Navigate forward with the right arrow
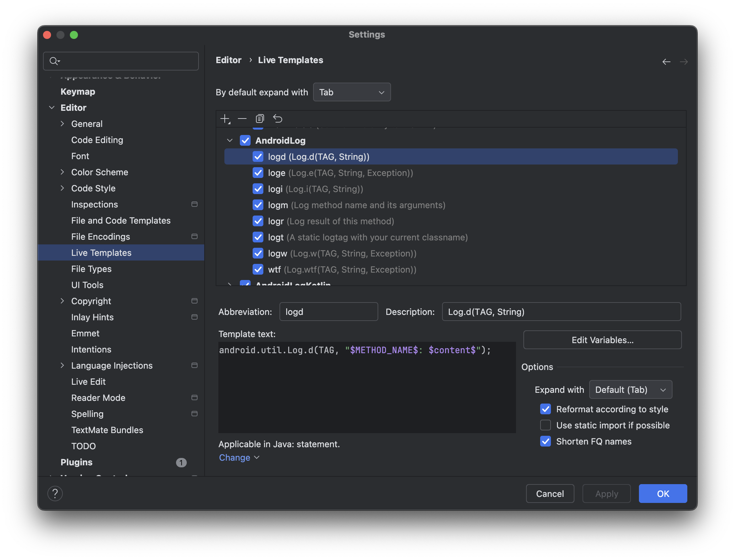Viewport: 735px width, 560px height. 684,61
